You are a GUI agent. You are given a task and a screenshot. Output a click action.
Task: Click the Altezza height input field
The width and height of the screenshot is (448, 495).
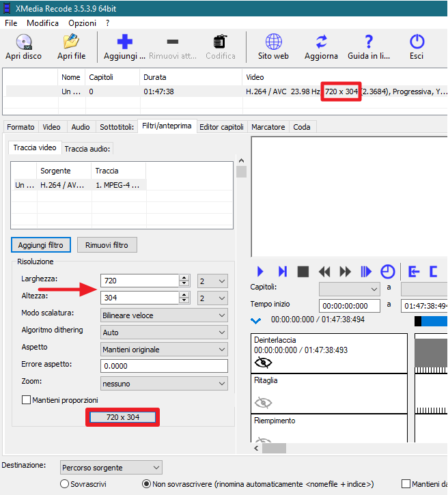click(x=140, y=298)
